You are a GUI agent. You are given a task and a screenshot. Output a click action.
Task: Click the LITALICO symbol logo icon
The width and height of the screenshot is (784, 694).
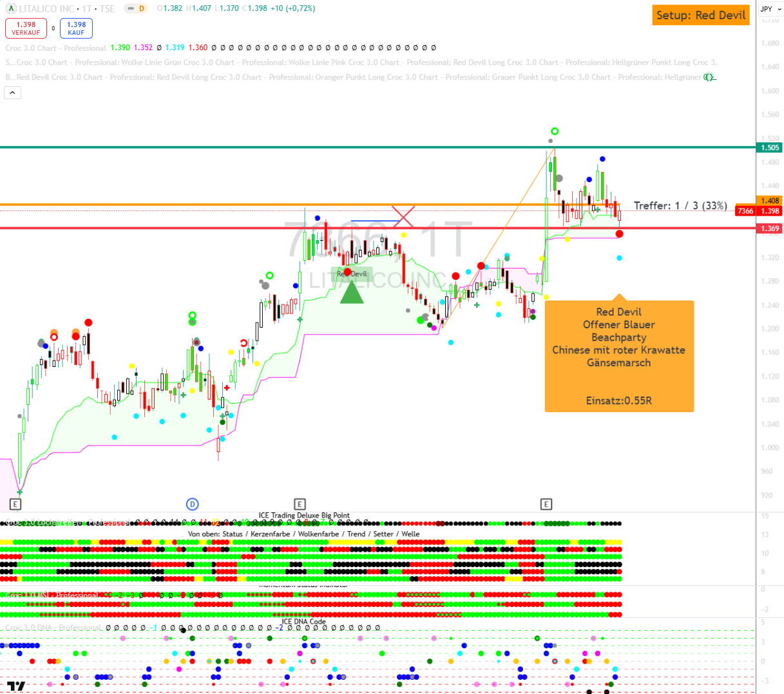(x=11, y=9)
